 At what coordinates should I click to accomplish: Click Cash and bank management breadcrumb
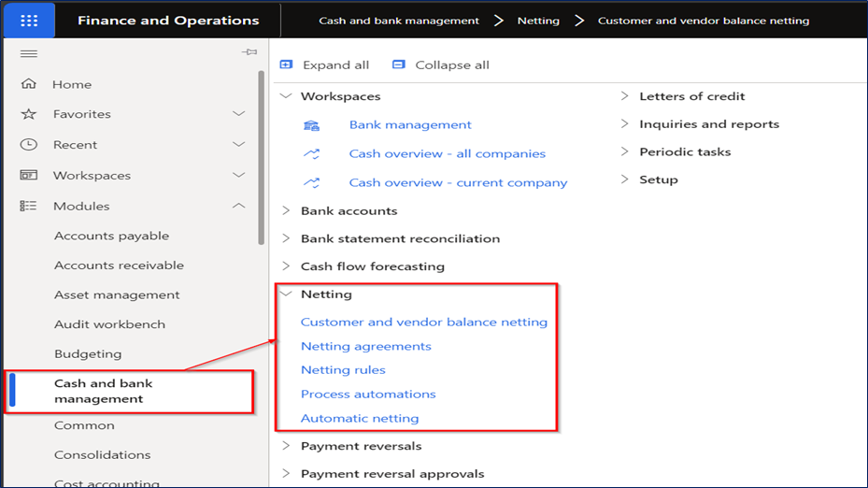pos(399,22)
